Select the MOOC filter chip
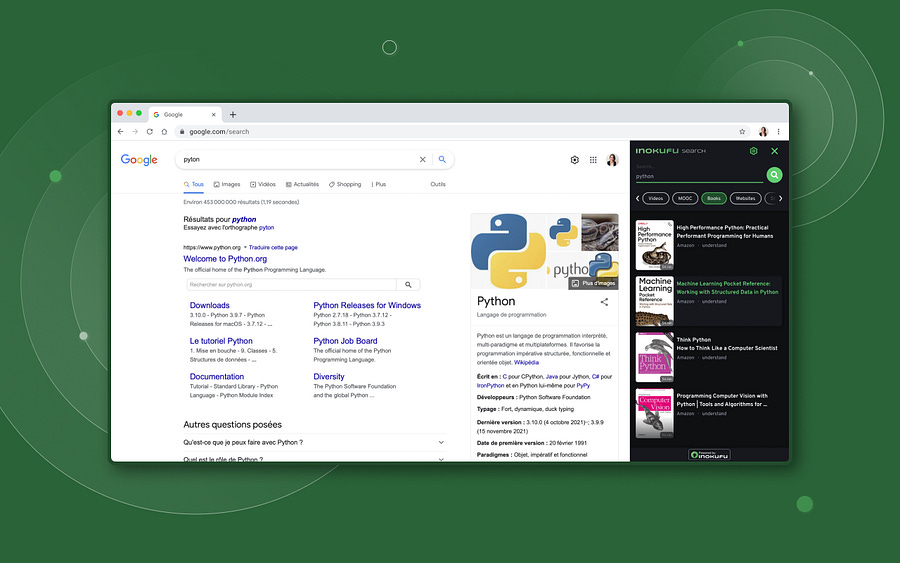Viewport: 900px width, 563px height. pos(685,199)
